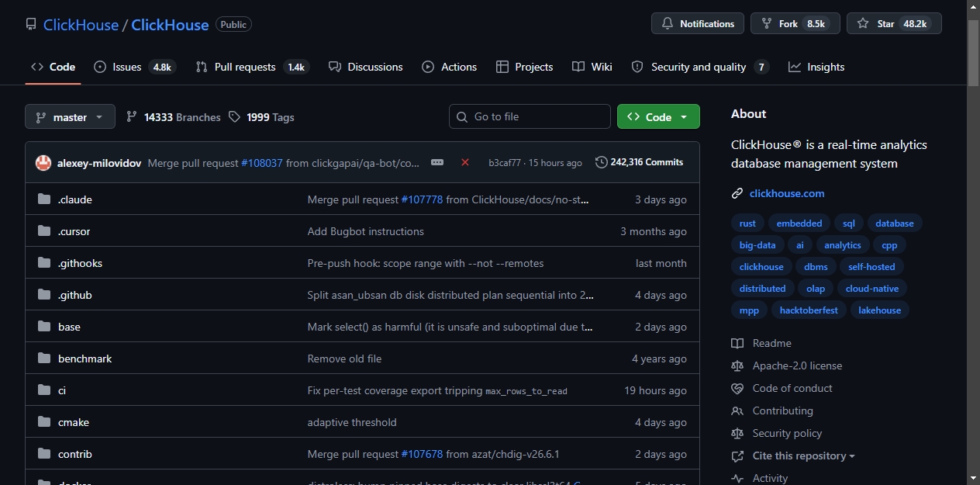Open the contrib folder
This screenshot has height=485, width=980.
point(75,454)
